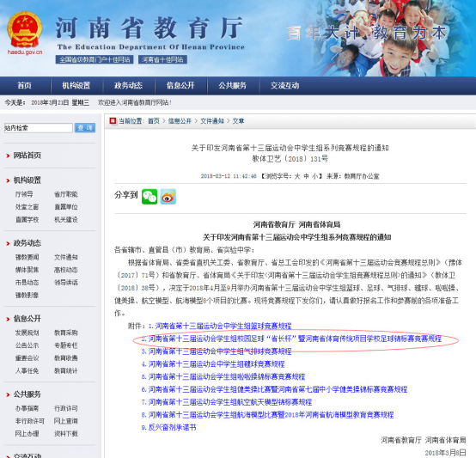
Task: Open 豫教影像 in the sidebar
Action: tap(27, 295)
